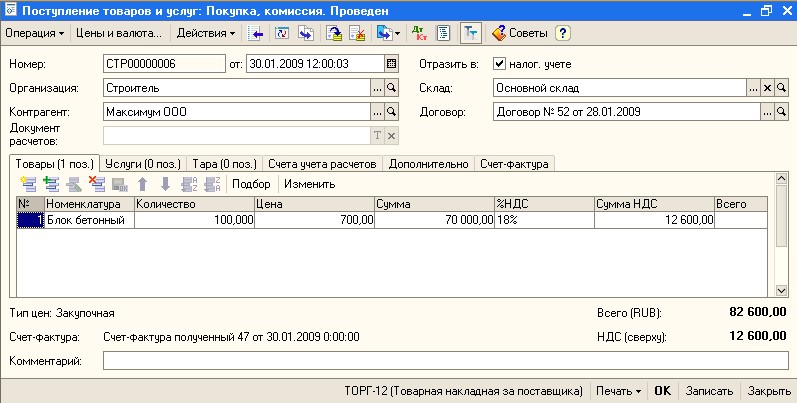Switch to the Счет-фактура tab

(514, 164)
